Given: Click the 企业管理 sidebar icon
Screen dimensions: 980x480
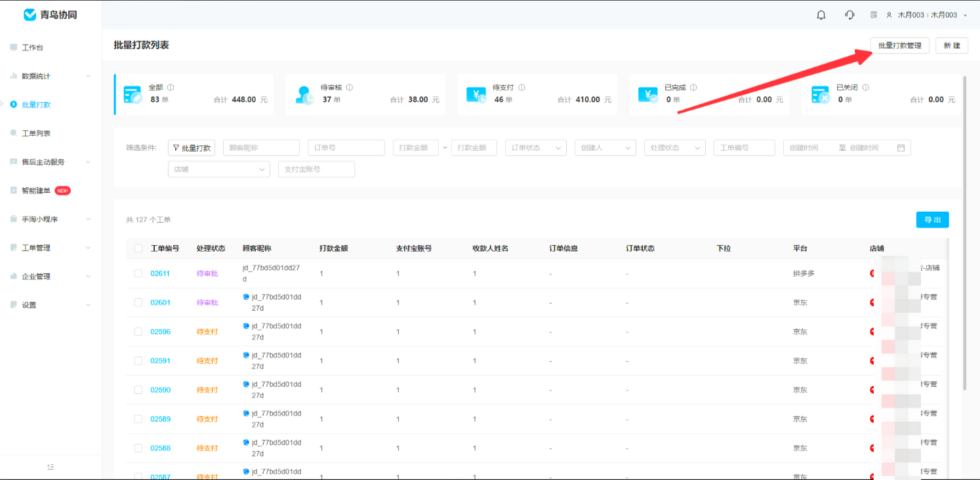Looking at the screenshot, I should pos(14,276).
